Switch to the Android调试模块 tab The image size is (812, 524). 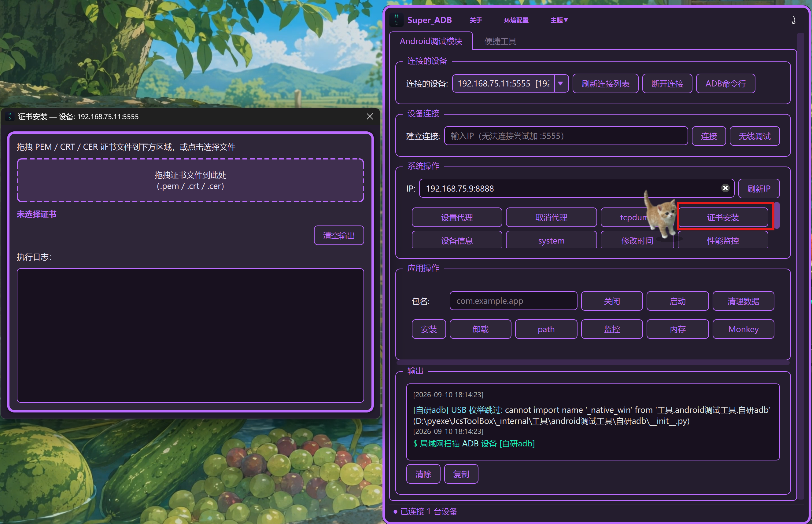pyautogui.click(x=431, y=41)
